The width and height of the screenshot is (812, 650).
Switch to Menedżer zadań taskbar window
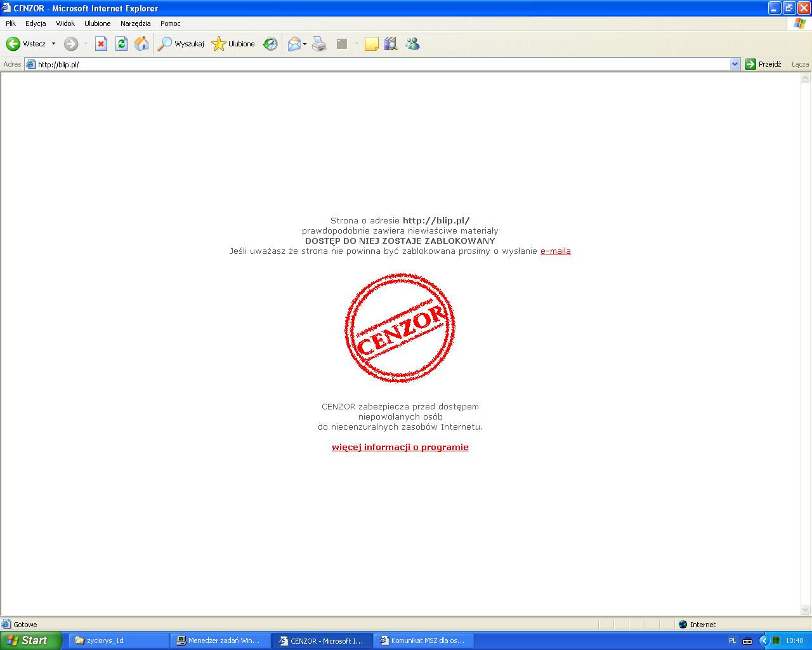coord(219,640)
